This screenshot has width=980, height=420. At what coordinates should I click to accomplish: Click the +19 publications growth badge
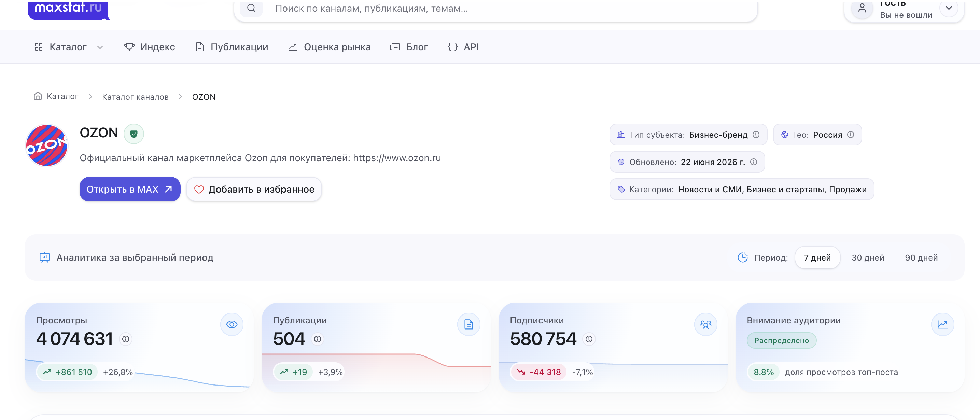[293, 372]
